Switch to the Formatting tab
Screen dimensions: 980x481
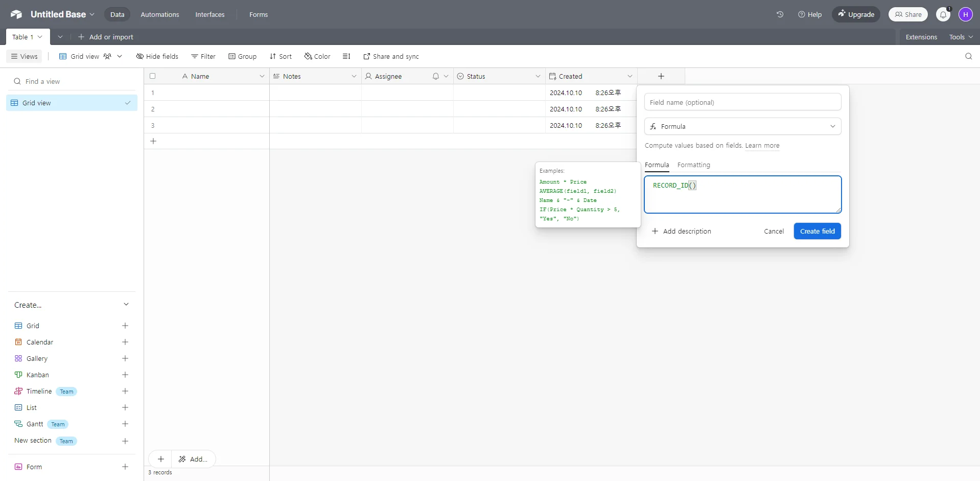(x=693, y=165)
